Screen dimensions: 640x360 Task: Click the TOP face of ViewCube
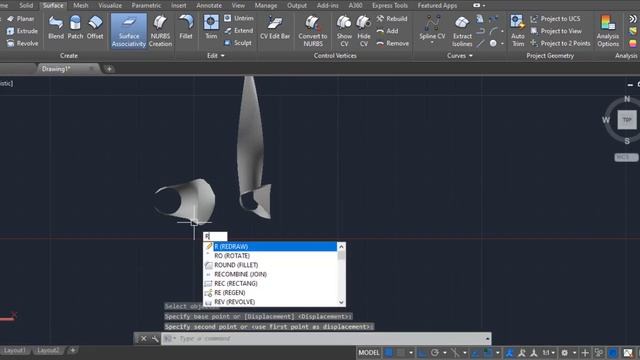[x=627, y=120]
